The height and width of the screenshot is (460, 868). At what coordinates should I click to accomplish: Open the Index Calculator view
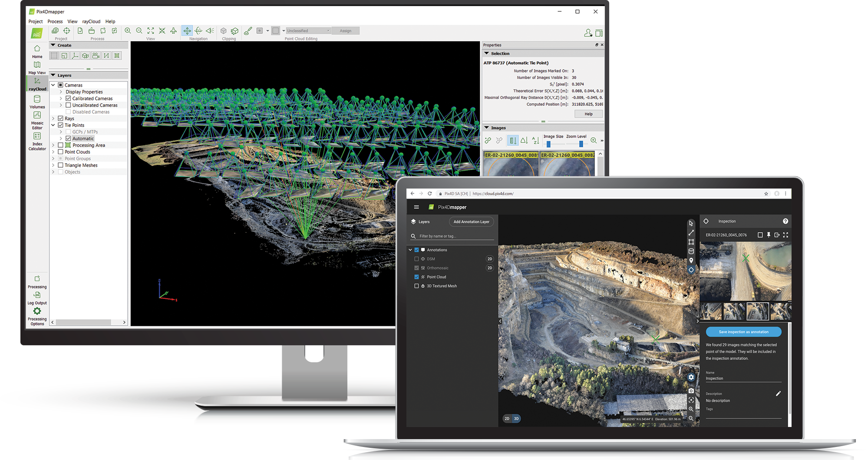pos(37,141)
